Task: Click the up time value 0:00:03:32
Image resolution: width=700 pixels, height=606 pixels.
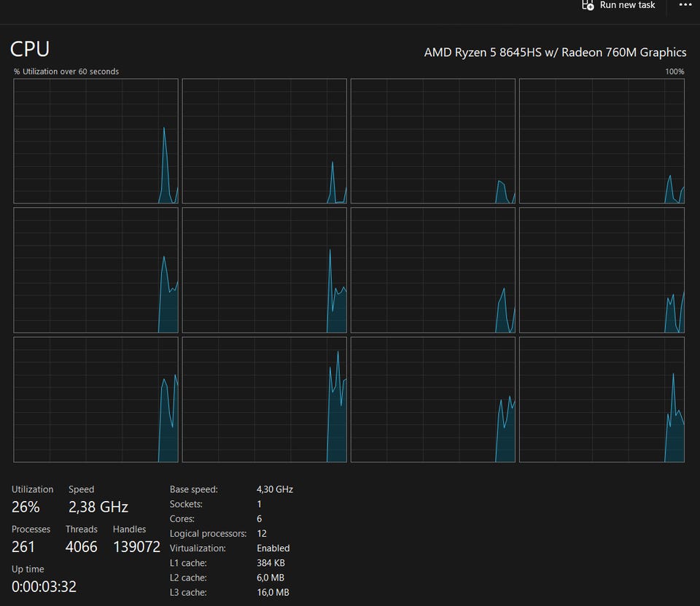Action: [x=44, y=586]
